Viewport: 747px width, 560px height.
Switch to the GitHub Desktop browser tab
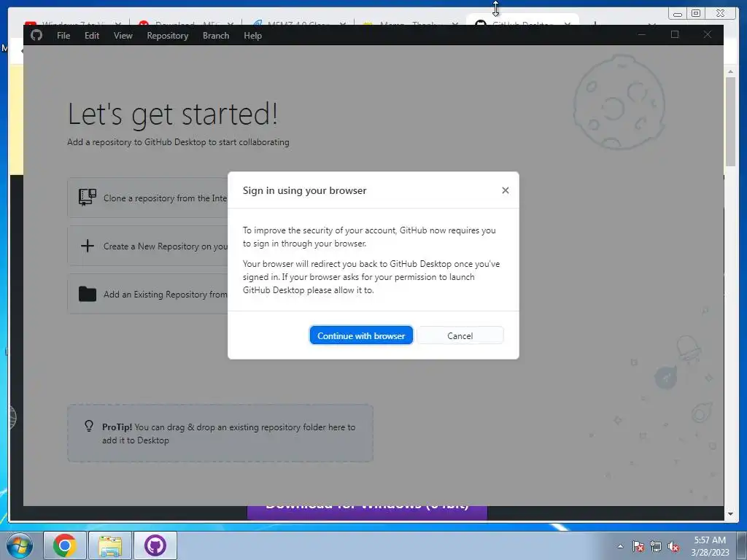point(522,21)
